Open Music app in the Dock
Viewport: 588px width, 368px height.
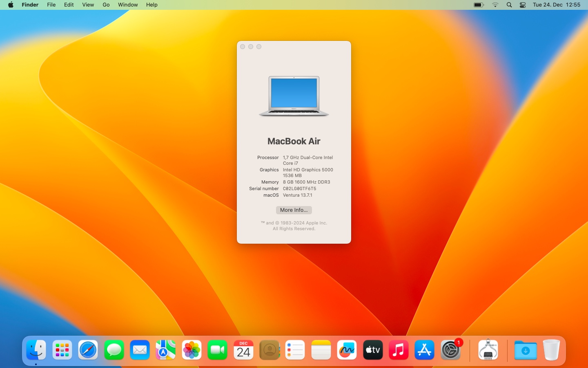[x=399, y=350]
